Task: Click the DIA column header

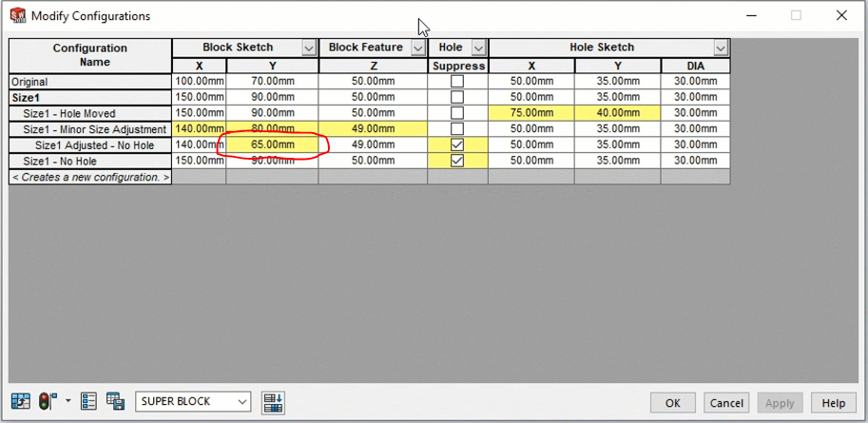Action: pos(695,66)
